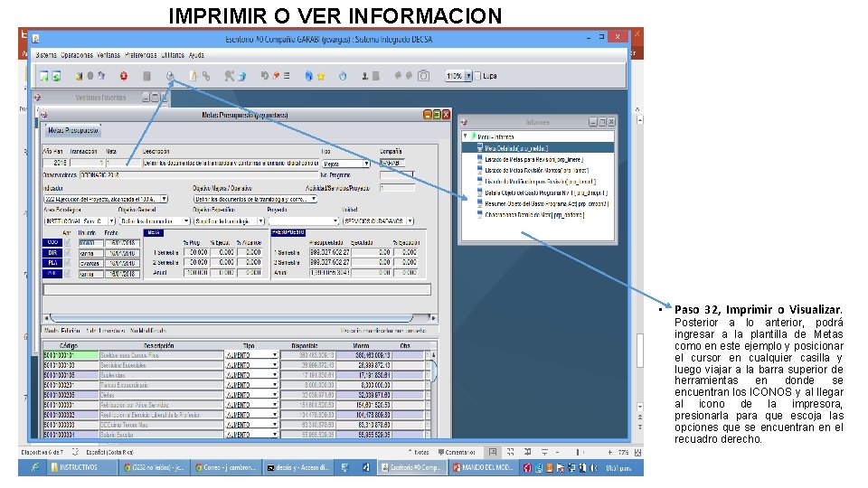Viewport: 868px width, 488px height.
Task: Toggle the Lupa checkbox
Action: [x=477, y=76]
